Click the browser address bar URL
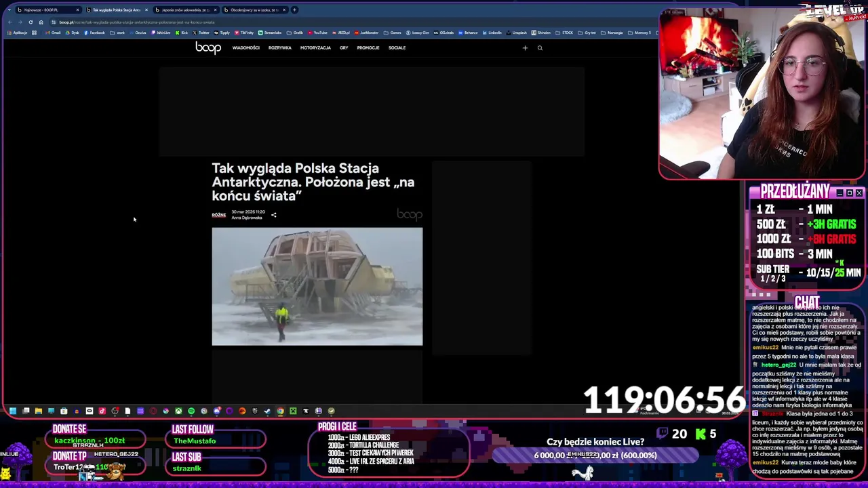The image size is (868, 488). [137, 22]
